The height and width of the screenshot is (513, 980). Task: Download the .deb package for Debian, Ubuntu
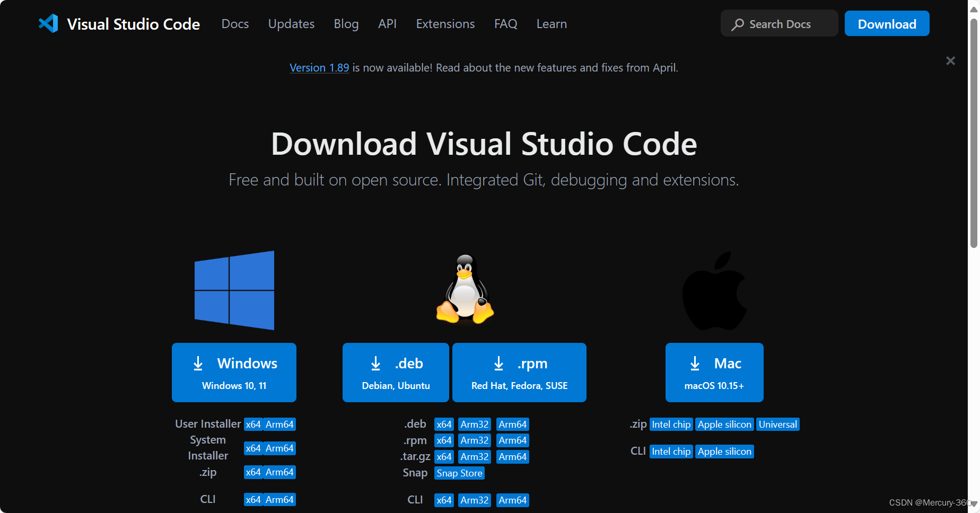point(395,372)
